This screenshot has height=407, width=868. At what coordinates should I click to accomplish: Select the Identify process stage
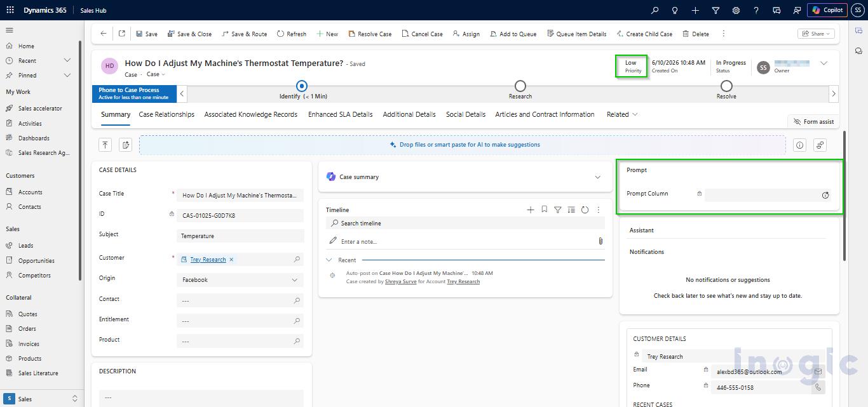[302, 86]
